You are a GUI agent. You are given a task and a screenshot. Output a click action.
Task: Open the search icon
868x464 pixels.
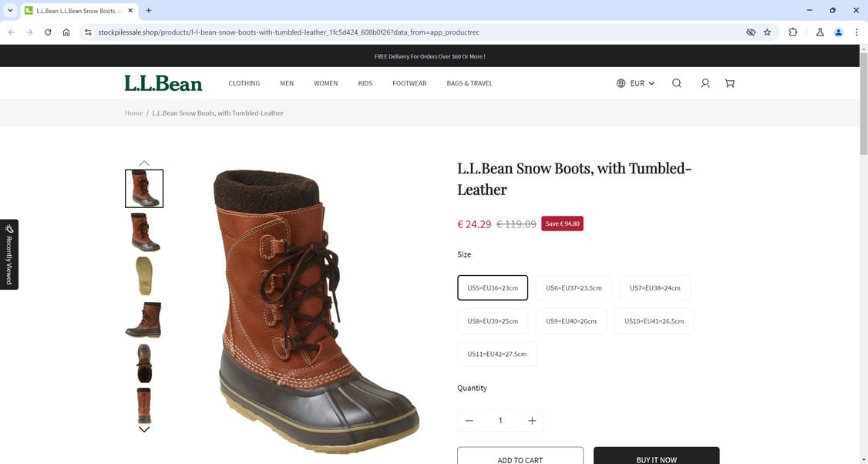click(x=677, y=82)
